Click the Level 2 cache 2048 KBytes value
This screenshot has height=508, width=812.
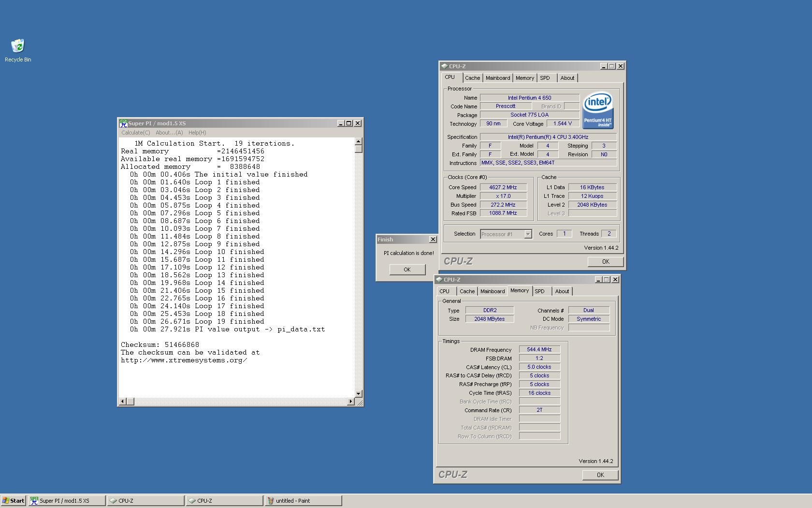(592, 205)
